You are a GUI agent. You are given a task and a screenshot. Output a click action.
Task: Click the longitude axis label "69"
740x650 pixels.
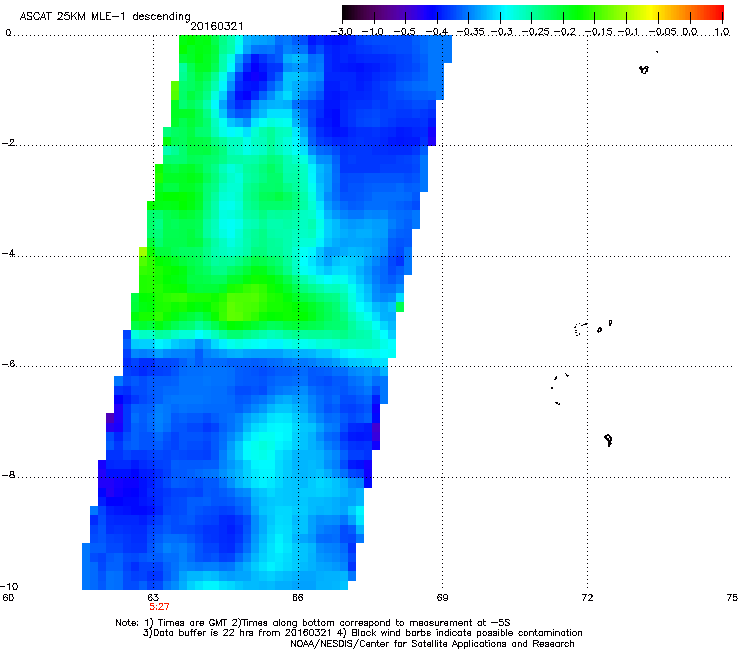point(442,598)
